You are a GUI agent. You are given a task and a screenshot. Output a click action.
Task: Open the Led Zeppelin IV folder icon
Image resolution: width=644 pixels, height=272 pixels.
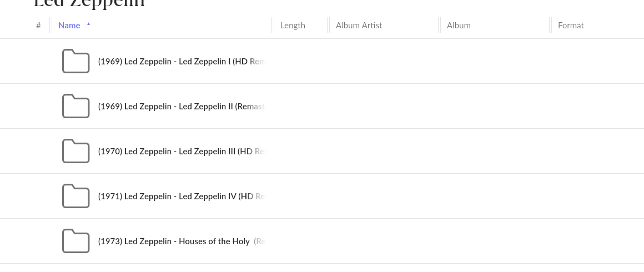click(76, 196)
